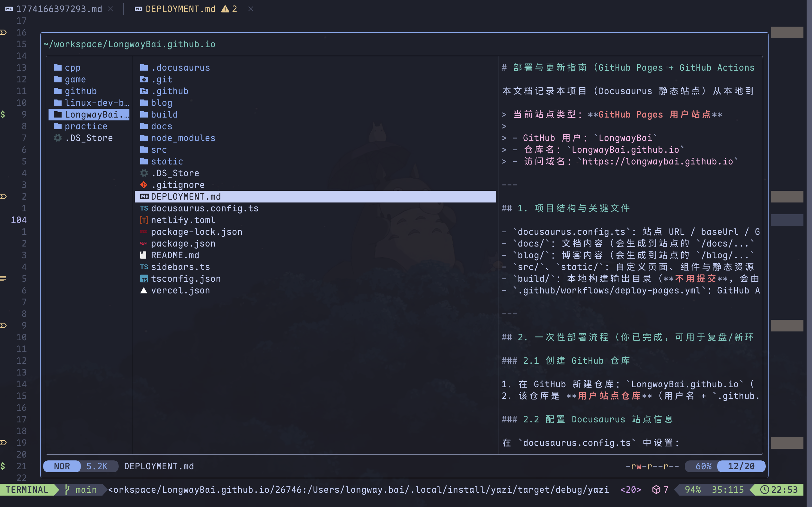Click the TS icon next to sidebars.ts
This screenshot has height=507, width=812.
(x=144, y=267)
